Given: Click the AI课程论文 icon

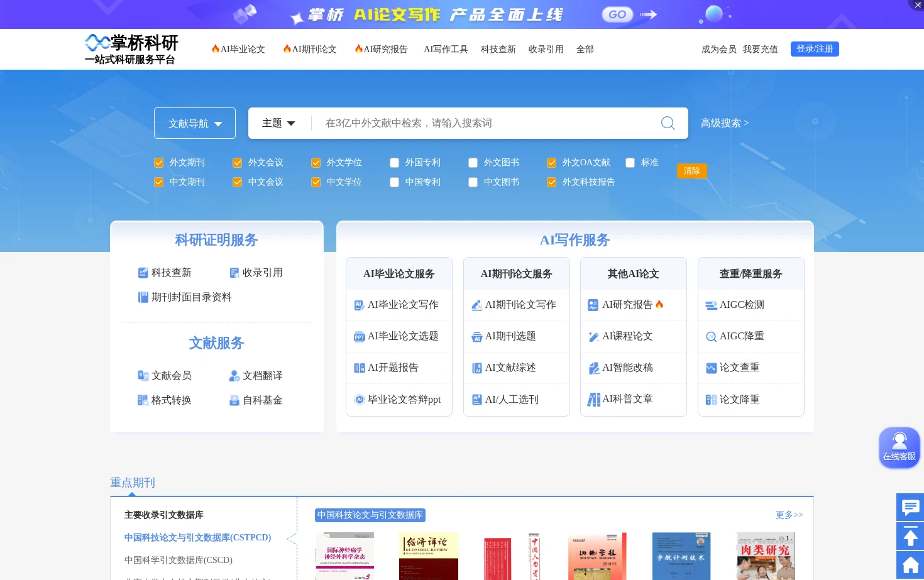Looking at the screenshot, I should (593, 337).
